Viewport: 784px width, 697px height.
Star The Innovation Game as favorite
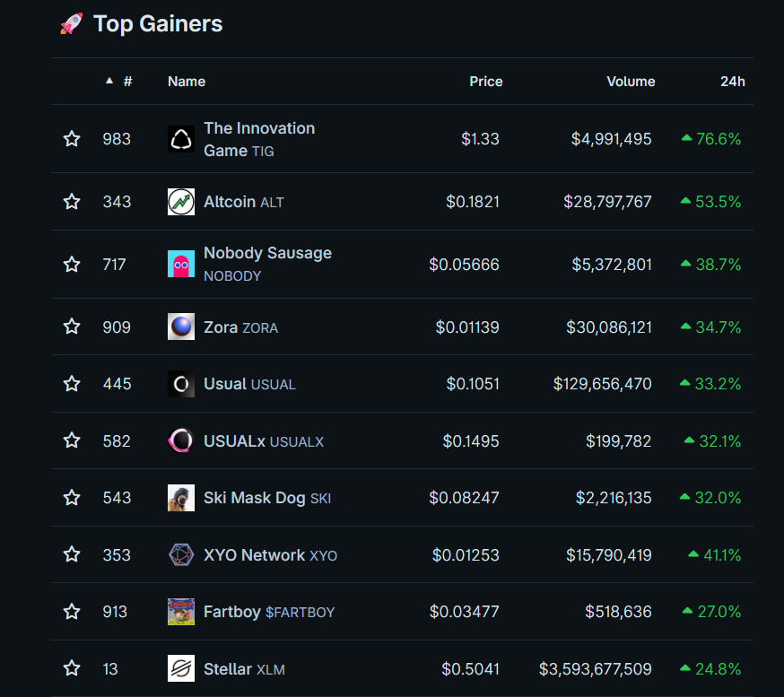72,138
